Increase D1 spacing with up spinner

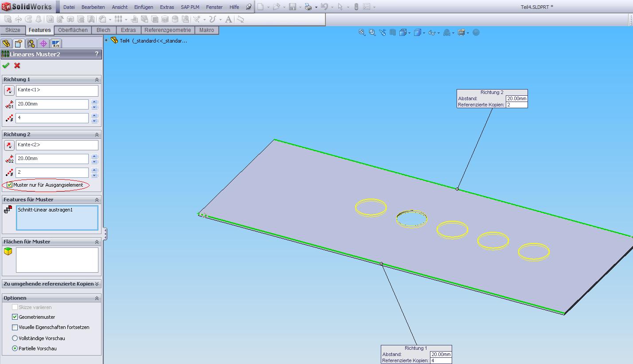pyautogui.click(x=94, y=102)
